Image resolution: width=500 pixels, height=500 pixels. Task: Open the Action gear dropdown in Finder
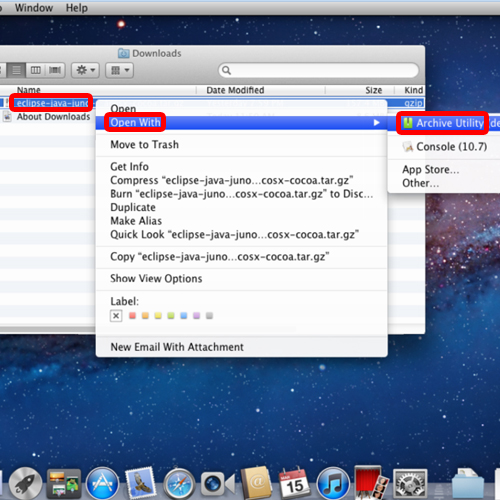click(x=85, y=70)
